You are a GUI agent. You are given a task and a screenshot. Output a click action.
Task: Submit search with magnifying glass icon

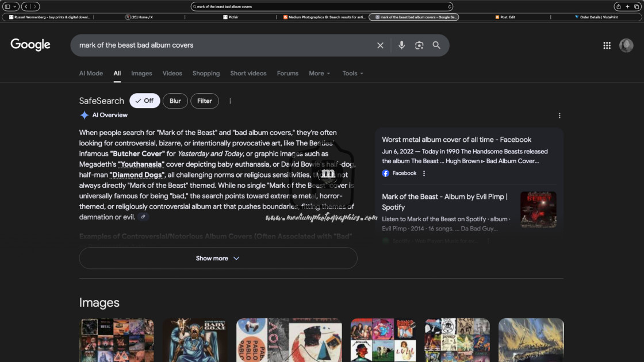(436, 45)
